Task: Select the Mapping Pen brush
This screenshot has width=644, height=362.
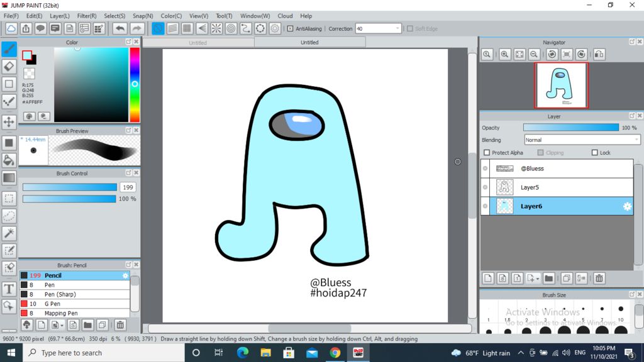Action: pyautogui.click(x=75, y=313)
